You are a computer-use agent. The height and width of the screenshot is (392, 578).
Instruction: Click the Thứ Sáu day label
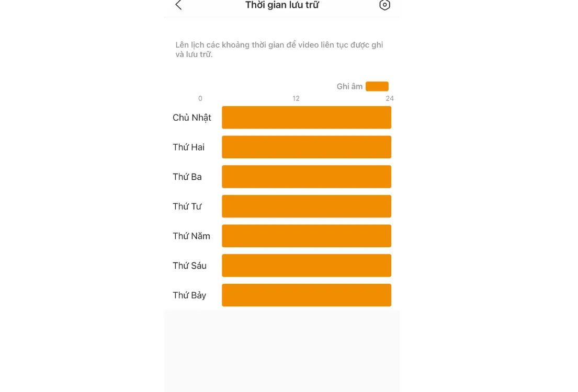coord(189,266)
